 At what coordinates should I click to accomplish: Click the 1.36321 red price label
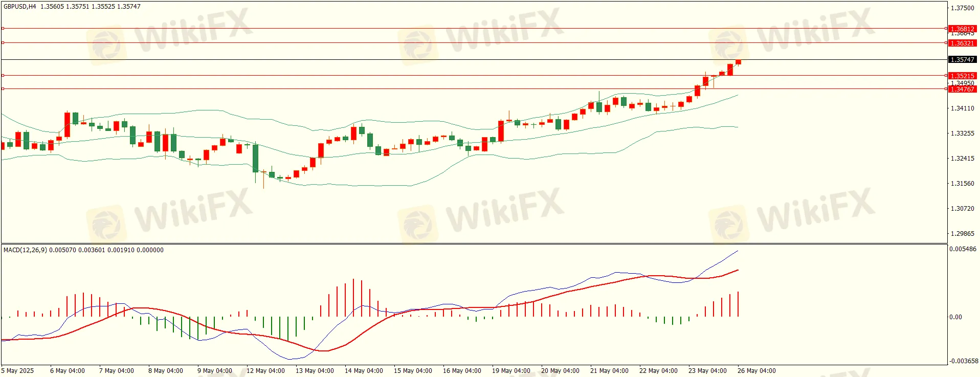click(x=962, y=43)
